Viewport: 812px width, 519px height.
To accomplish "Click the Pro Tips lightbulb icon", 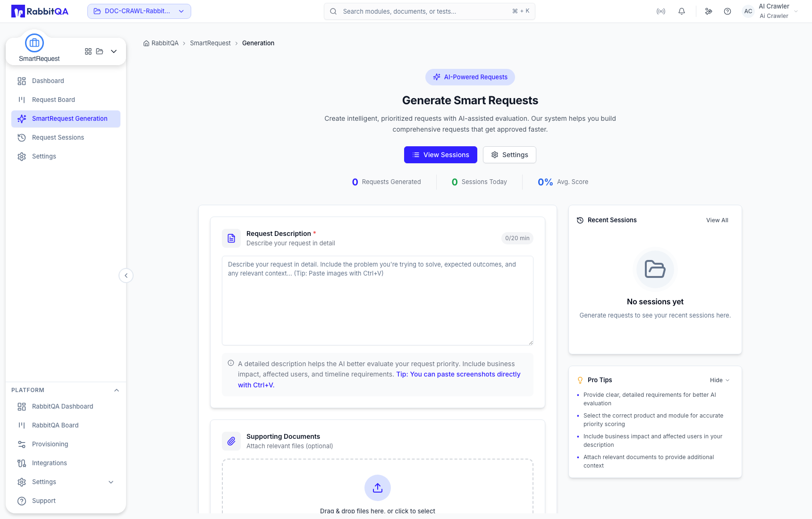I will point(580,380).
